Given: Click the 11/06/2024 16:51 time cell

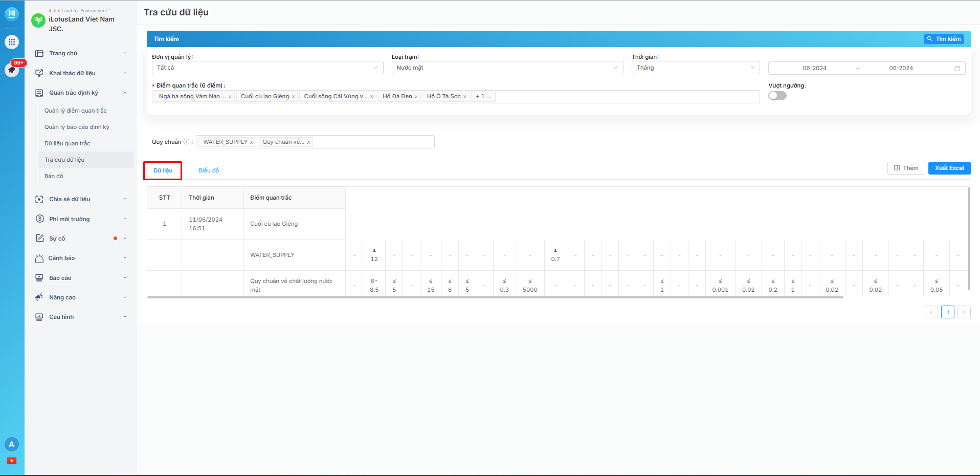Looking at the screenshot, I should click(212, 224).
